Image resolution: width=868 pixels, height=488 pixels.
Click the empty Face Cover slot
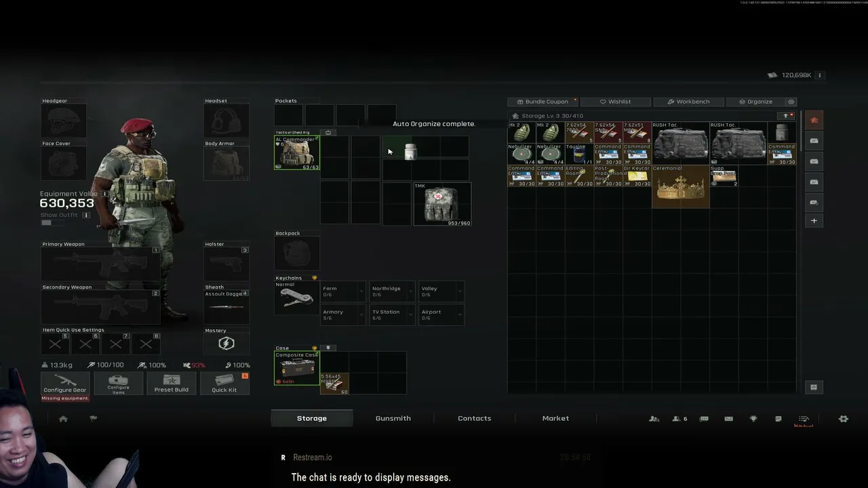click(x=64, y=163)
